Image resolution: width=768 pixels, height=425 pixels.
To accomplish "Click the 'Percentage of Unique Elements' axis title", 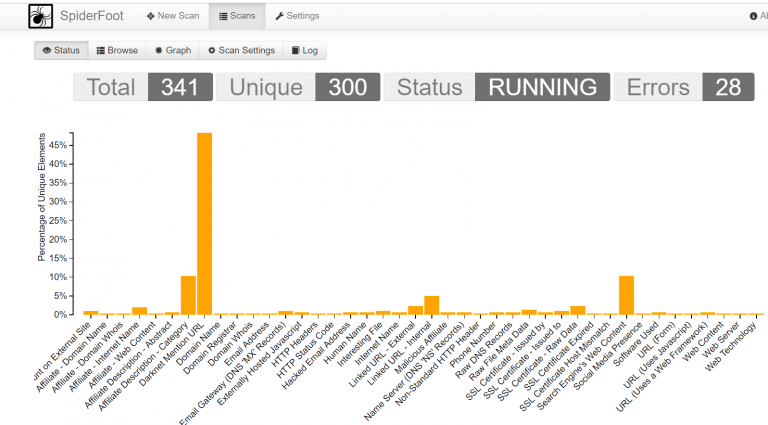I will click(x=42, y=197).
